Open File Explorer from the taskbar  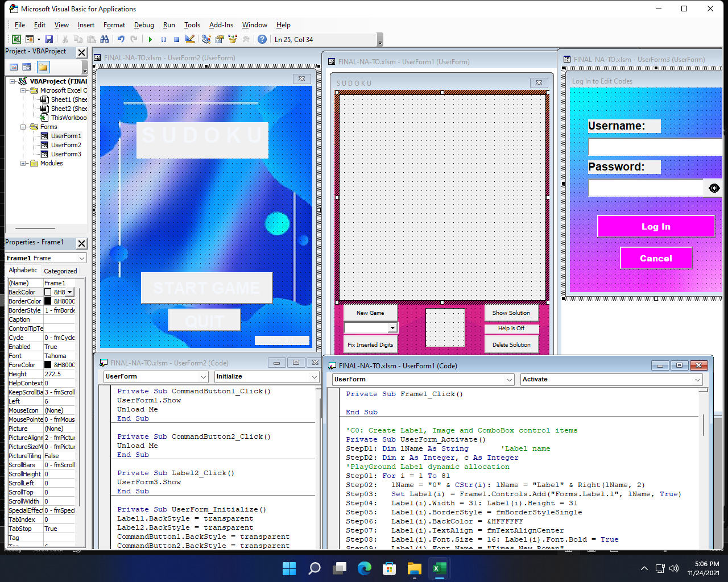414,568
